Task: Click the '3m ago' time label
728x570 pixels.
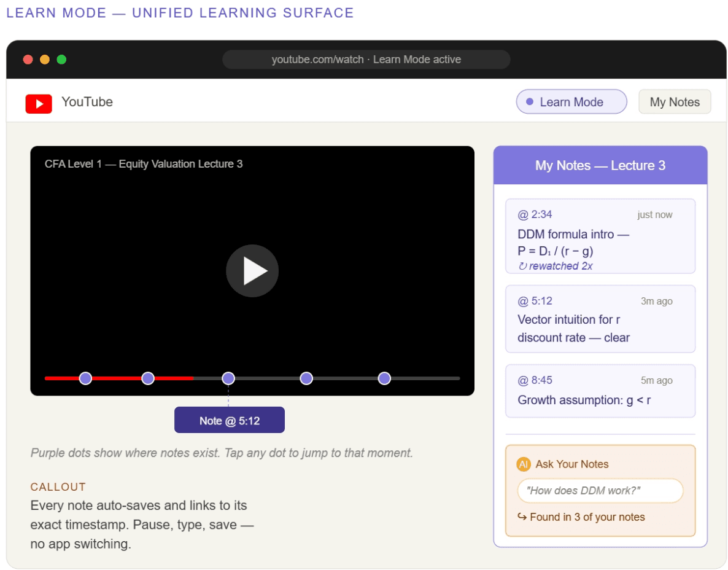Action: tap(657, 301)
